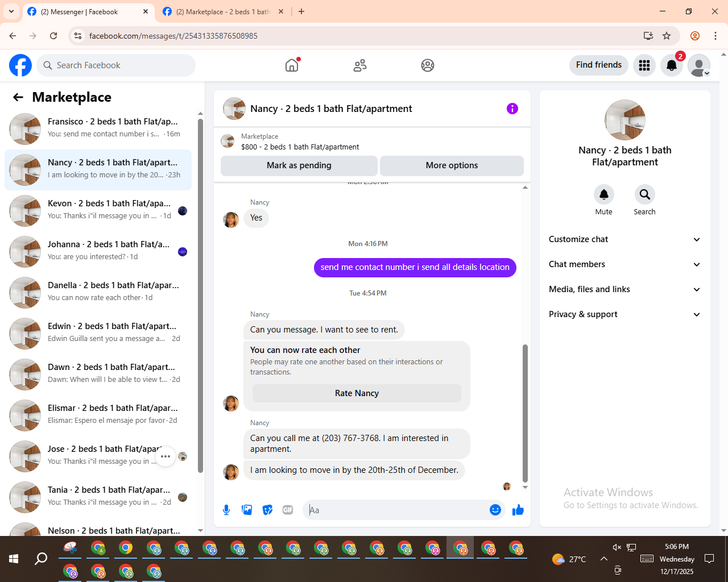
Task: Open the taskbar clock and date
Action: tap(677, 559)
